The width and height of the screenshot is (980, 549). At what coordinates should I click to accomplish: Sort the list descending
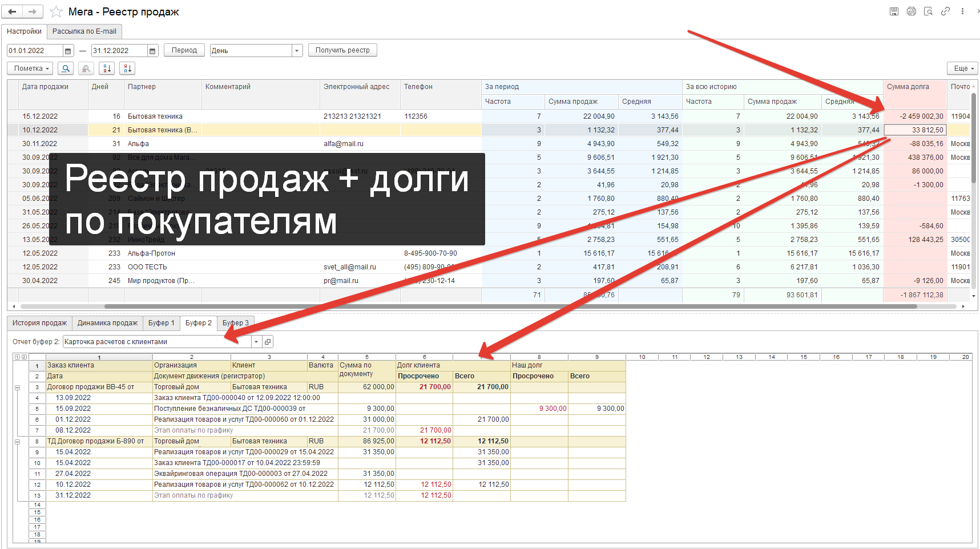pos(127,68)
